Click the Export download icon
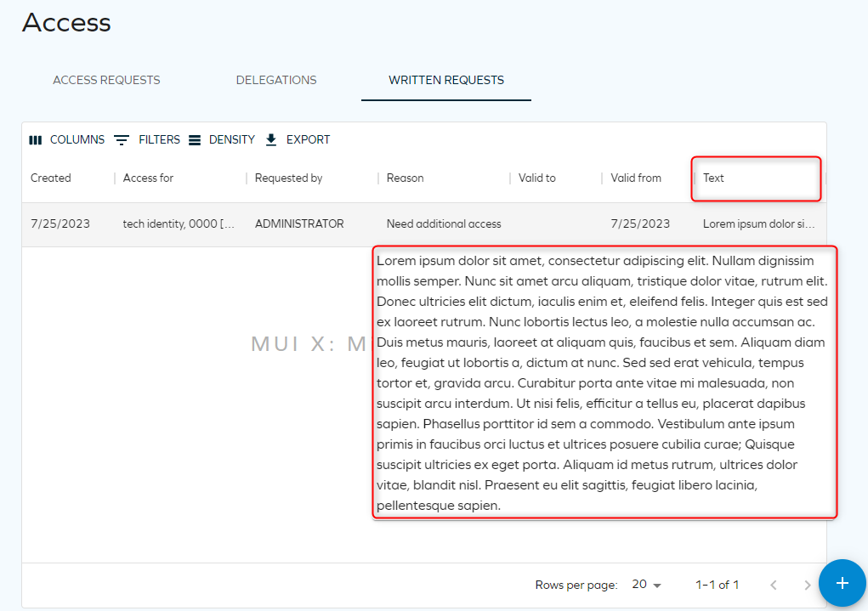868x611 pixels. [x=271, y=140]
